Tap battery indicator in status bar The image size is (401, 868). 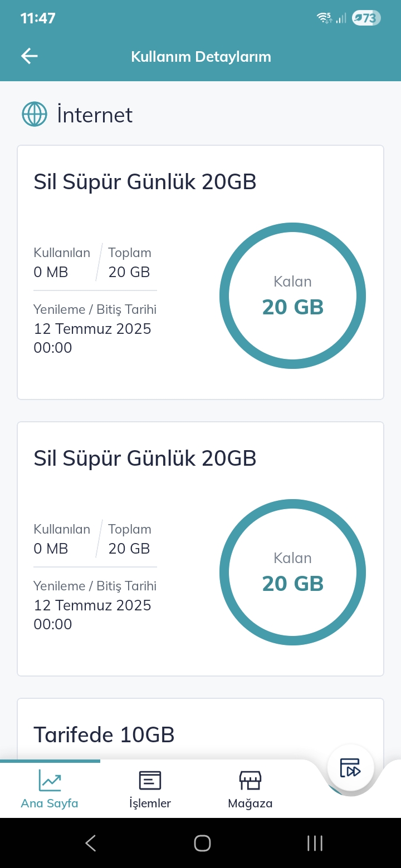(x=366, y=18)
